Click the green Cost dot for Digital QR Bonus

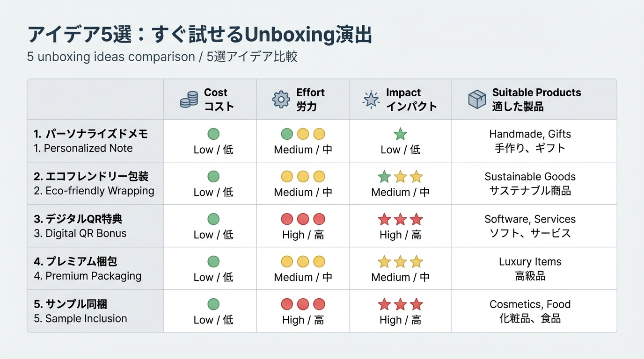click(213, 219)
